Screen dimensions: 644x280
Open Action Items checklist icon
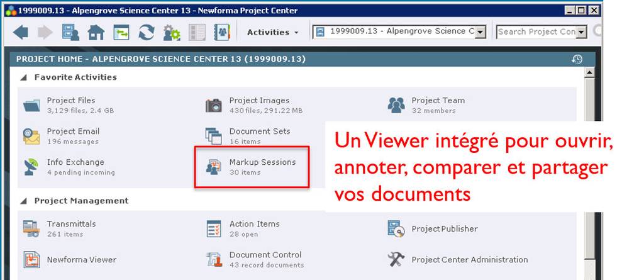click(x=214, y=228)
